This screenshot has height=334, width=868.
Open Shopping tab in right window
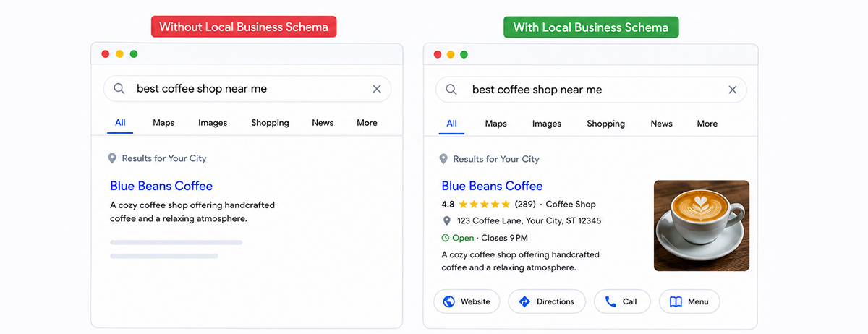pos(606,124)
